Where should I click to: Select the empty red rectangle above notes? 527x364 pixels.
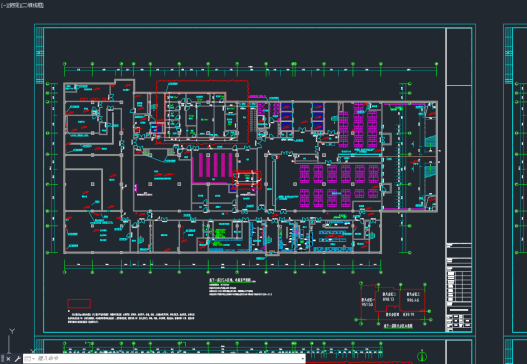[x=79, y=304]
